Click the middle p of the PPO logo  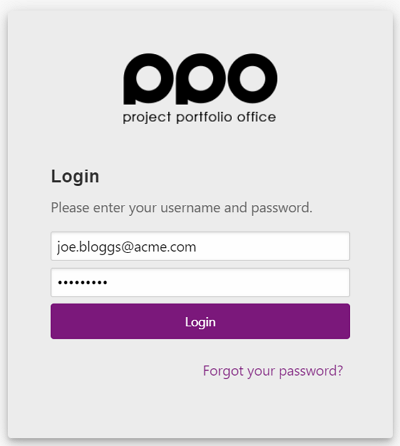(x=200, y=79)
